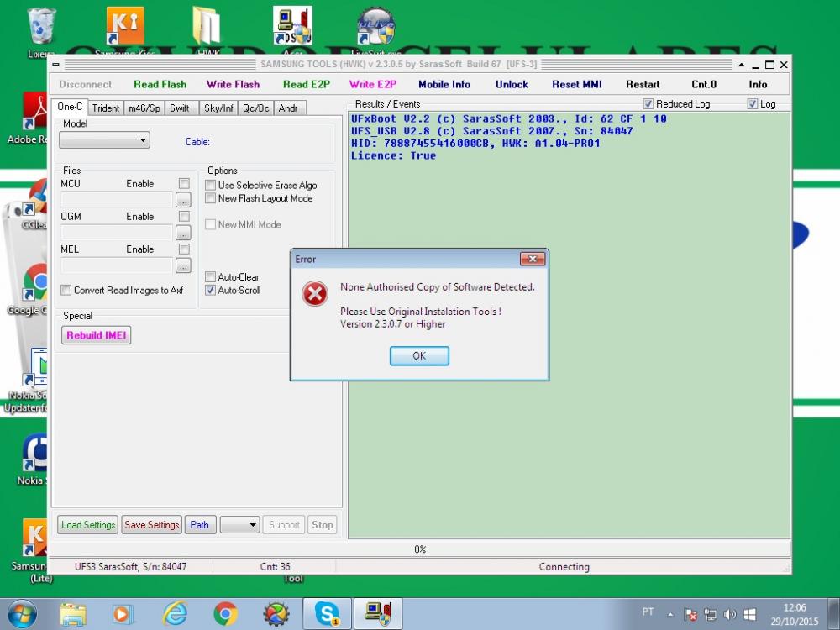840x630 pixels.
Task: Click Load Settings
Action: (88, 525)
